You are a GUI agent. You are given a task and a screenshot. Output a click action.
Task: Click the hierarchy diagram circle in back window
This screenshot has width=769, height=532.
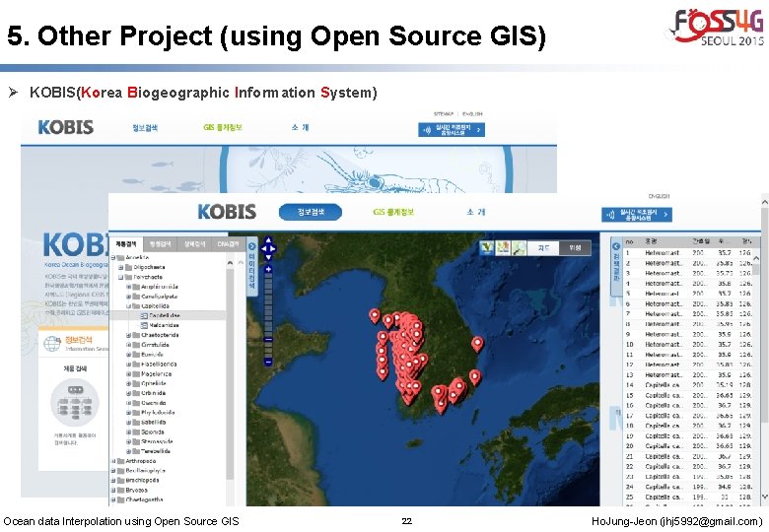point(75,402)
